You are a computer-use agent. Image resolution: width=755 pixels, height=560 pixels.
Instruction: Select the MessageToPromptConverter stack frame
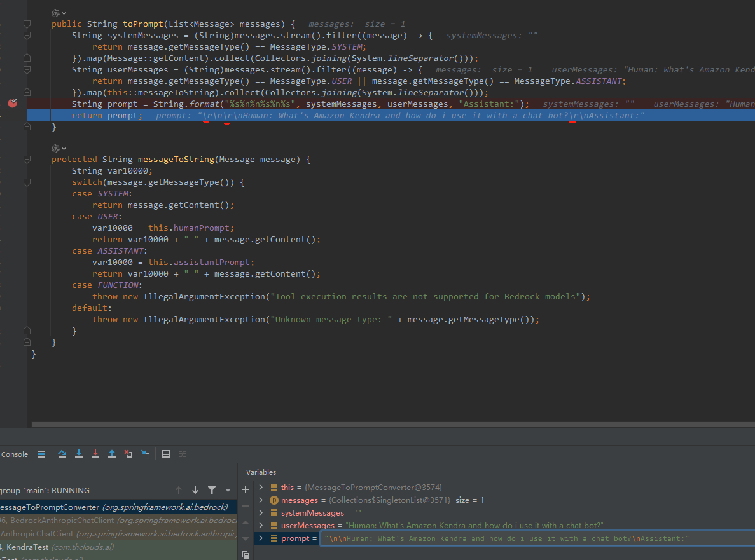tap(118, 507)
